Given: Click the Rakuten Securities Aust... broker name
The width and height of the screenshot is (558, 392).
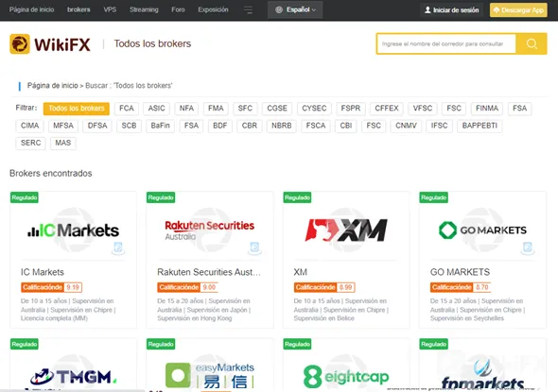Looking at the screenshot, I should pos(209,272).
